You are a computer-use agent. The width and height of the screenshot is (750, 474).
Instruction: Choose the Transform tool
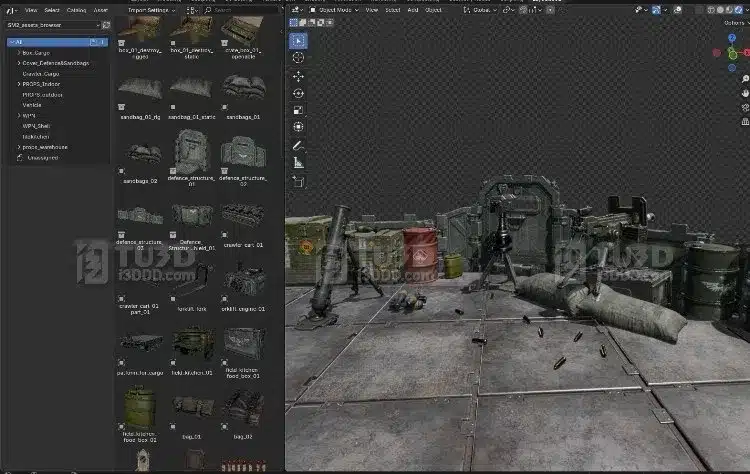298,127
